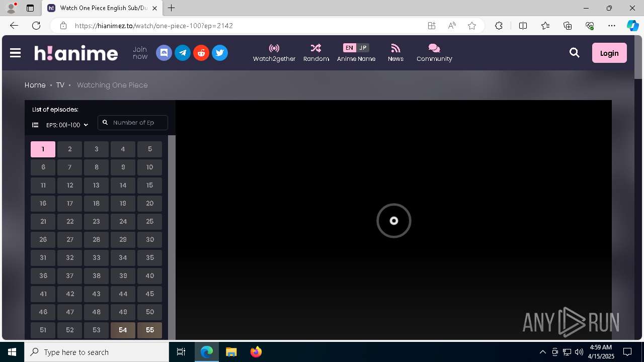Go back in browser history

point(14,26)
